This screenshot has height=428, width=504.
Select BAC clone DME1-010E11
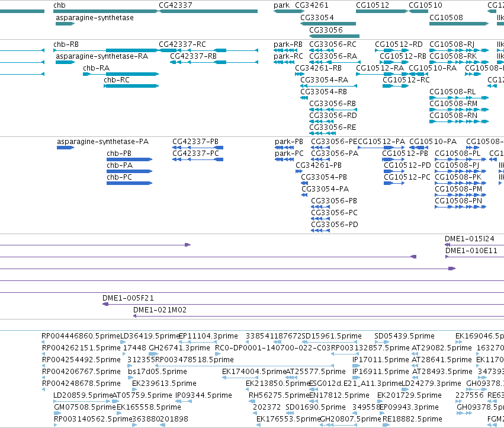471,251
